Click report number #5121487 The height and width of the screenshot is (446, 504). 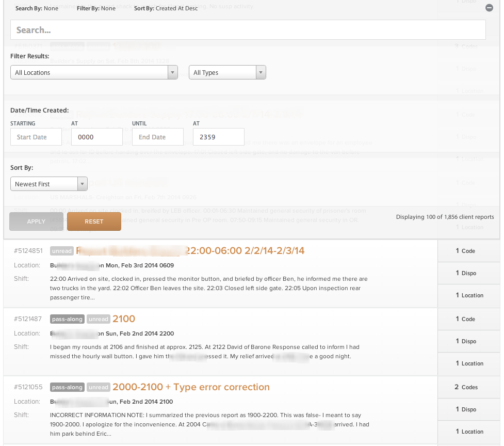[x=28, y=319]
